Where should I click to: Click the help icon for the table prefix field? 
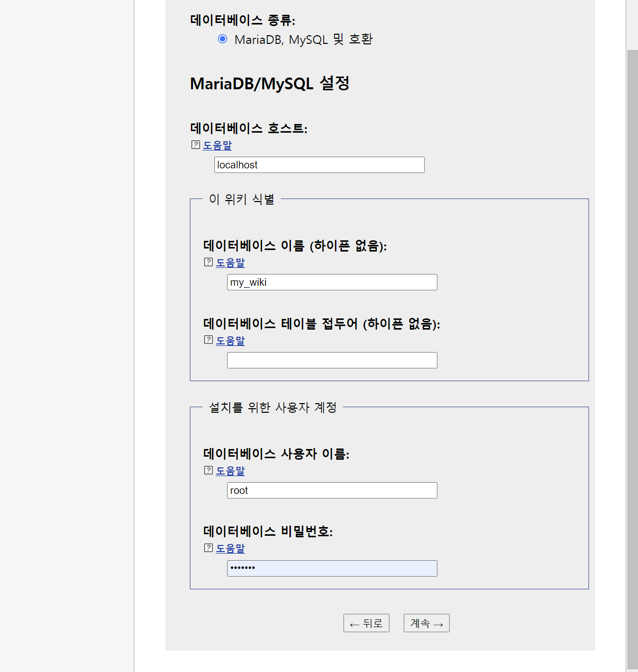pyautogui.click(x=208, y=340)
